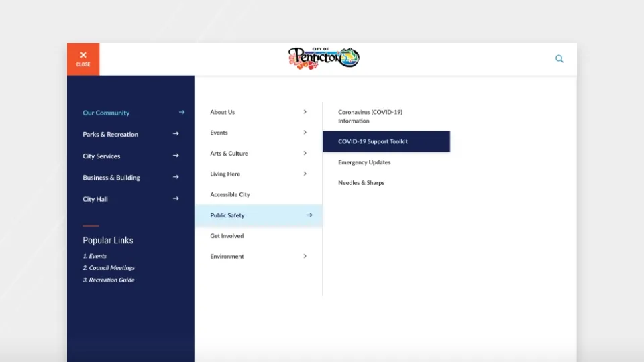Select Arts & Culture submenu entry

[229, 153]
